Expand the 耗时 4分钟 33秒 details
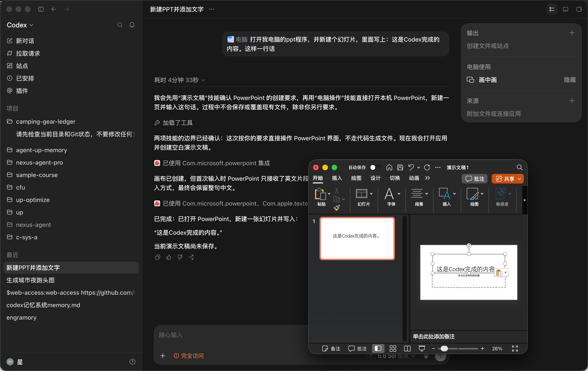Image resolution: width=588 pixels, height=371 pixels. click(180, 80)
